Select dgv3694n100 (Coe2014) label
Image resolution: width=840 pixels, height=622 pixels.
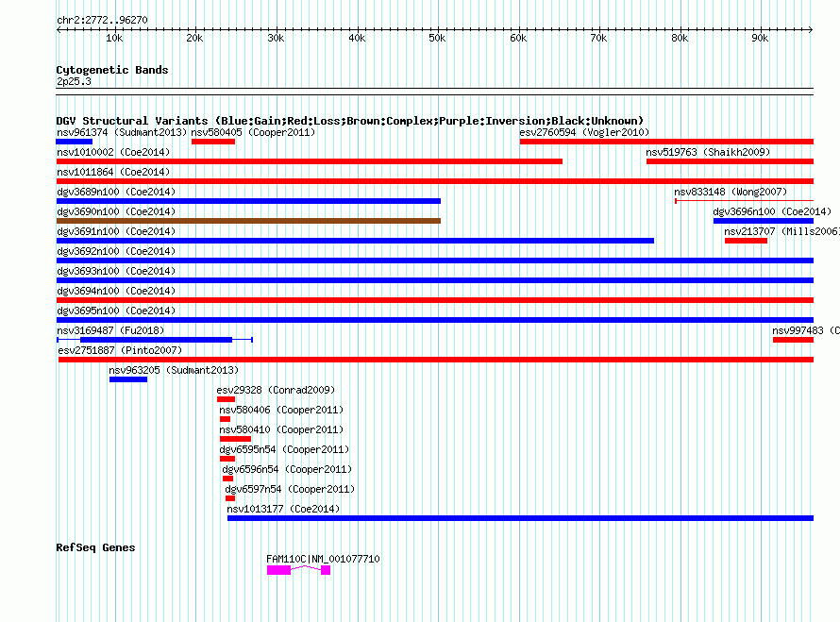(116, 291)
